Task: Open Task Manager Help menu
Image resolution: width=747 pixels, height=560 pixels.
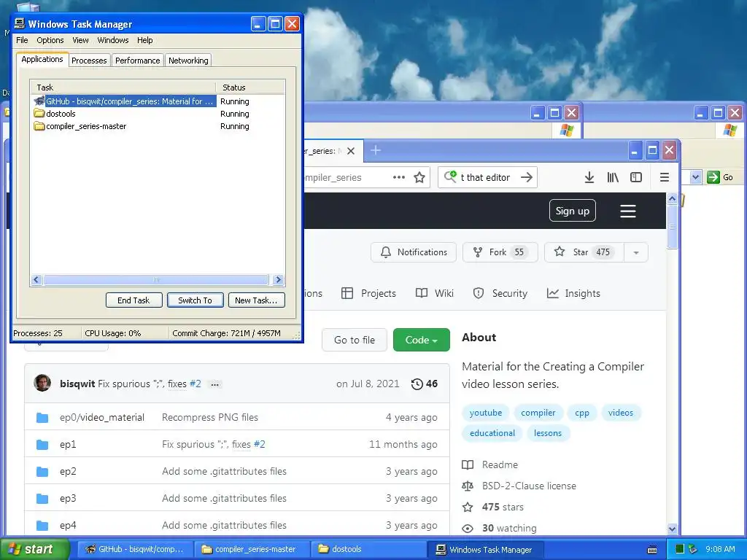Action: pyautogui.click(x=145, y=40)
